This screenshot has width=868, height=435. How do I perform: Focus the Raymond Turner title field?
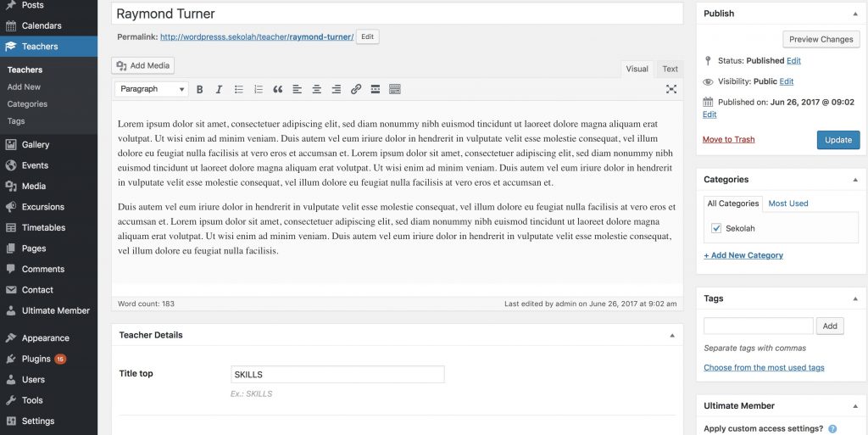pos(397,14)
